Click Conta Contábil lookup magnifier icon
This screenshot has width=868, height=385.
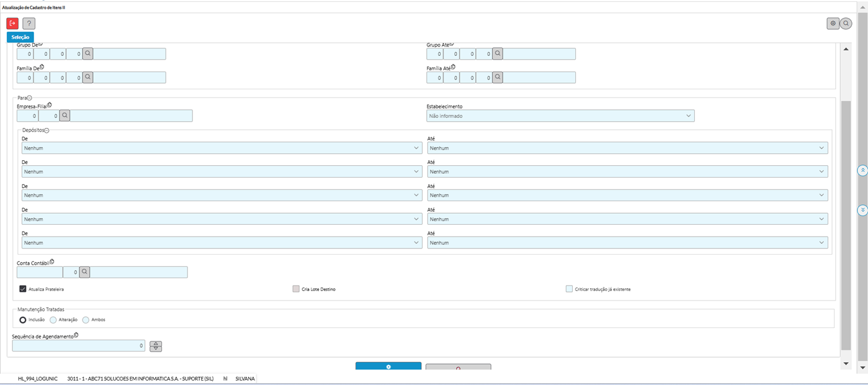[x=84, y=272]
